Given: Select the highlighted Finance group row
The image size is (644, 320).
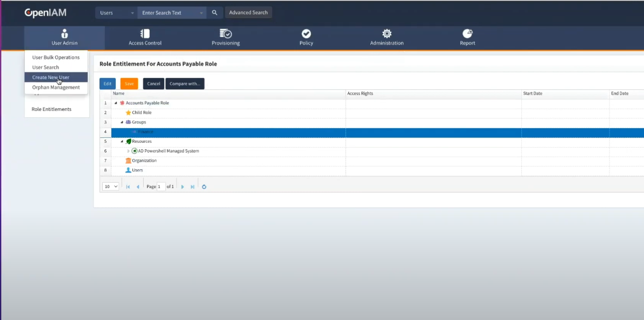Looking at the screenshot, I should [x=377, y=132].
